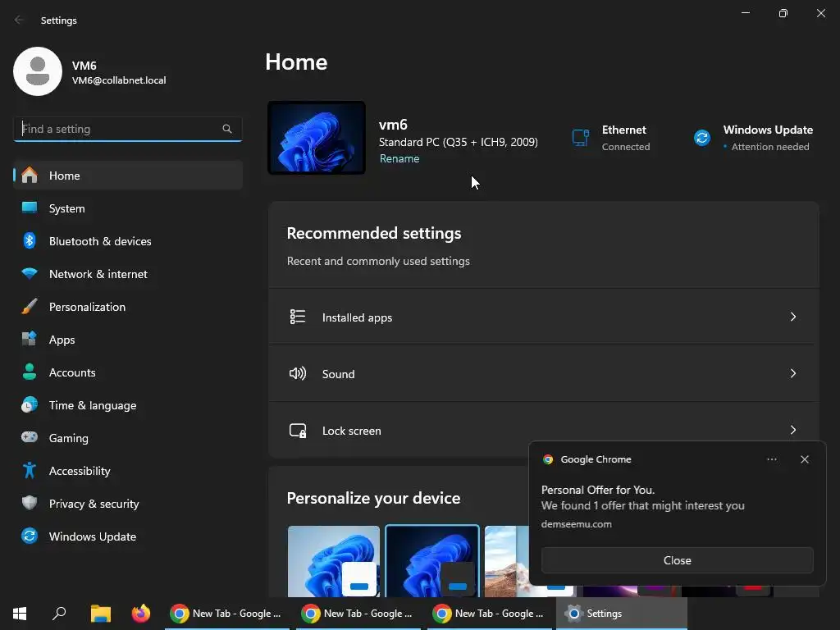This screenshot has width=840, height=630.
Task: Click Close button in Chrome notification
Action: click(x=677, y=560)
